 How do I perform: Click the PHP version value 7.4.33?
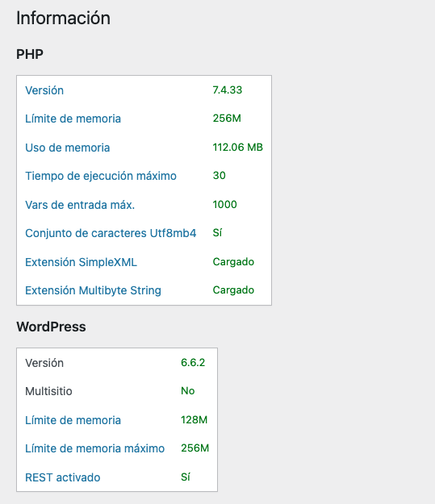[227, 90]
